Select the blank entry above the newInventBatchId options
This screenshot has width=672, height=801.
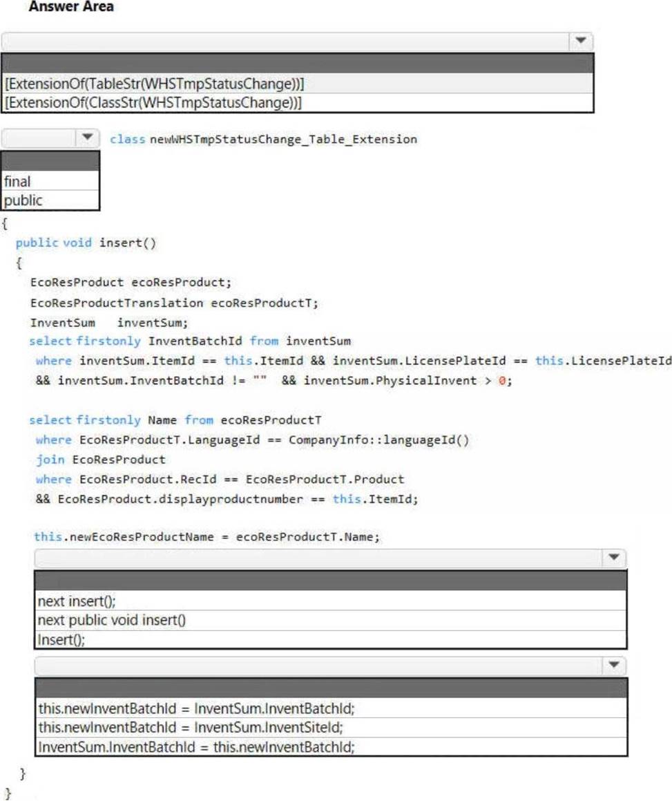(330, 688)
